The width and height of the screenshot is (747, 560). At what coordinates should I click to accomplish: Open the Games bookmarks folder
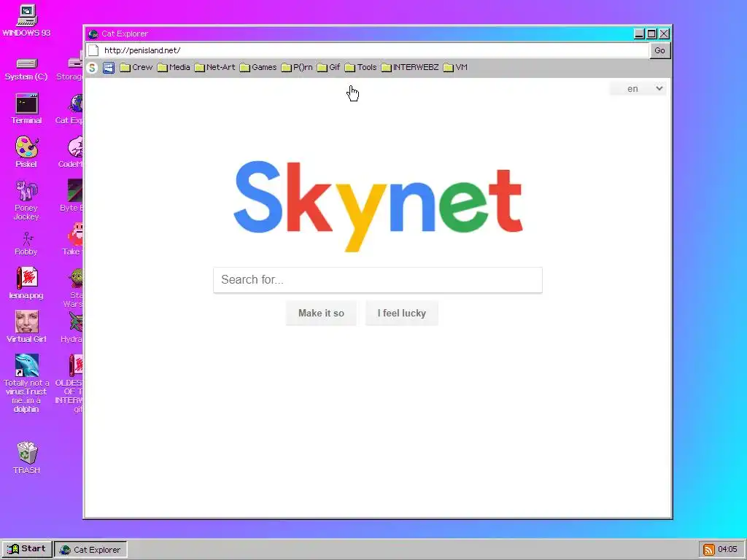(x=258, y=68)
